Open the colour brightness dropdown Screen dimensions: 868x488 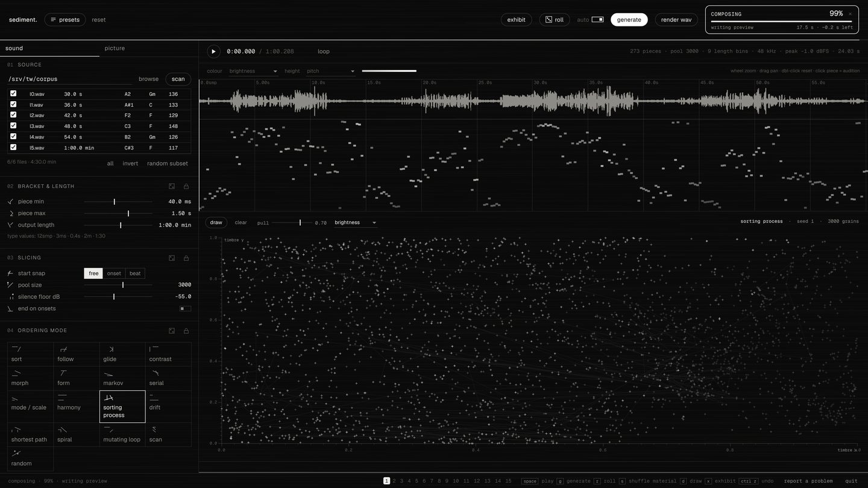[253, 71]
